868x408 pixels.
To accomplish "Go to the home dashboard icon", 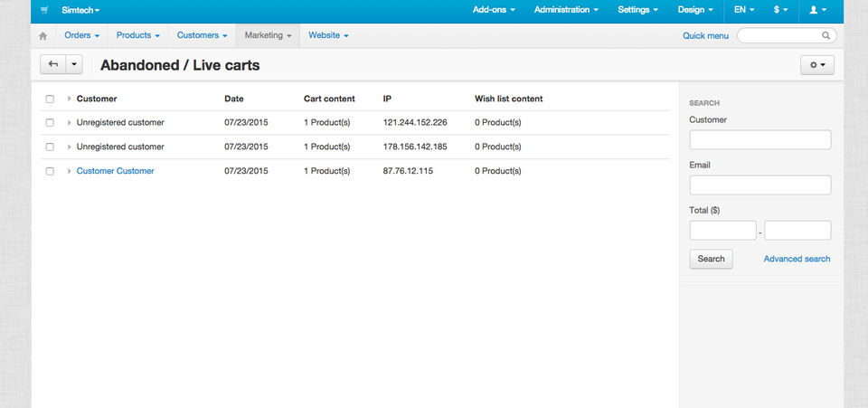I will (43, 36).
